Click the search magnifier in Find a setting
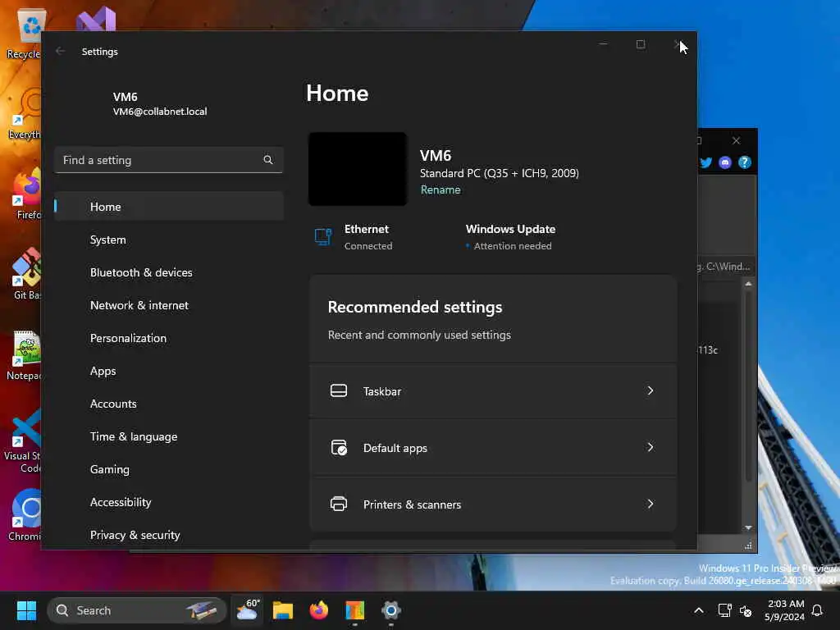 point(268,160)
